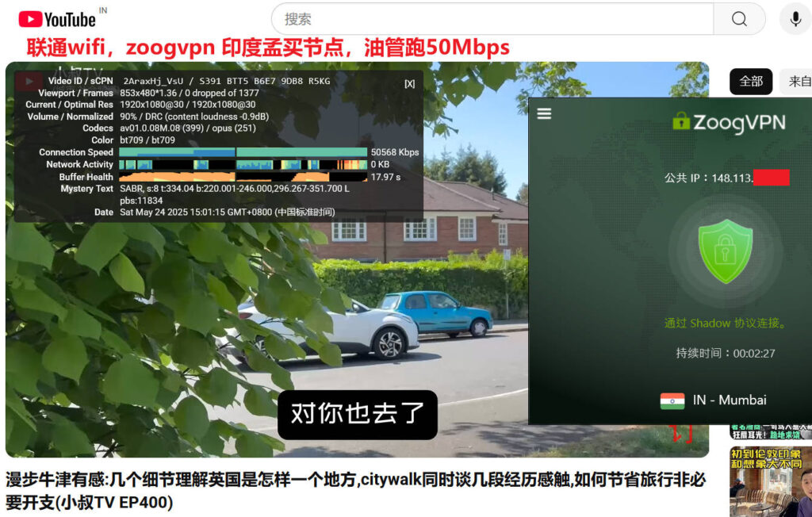Click inside the 搜索 search box
This screenshot has height=517, width=812.
pyautogui.click(x=492, y=19)
